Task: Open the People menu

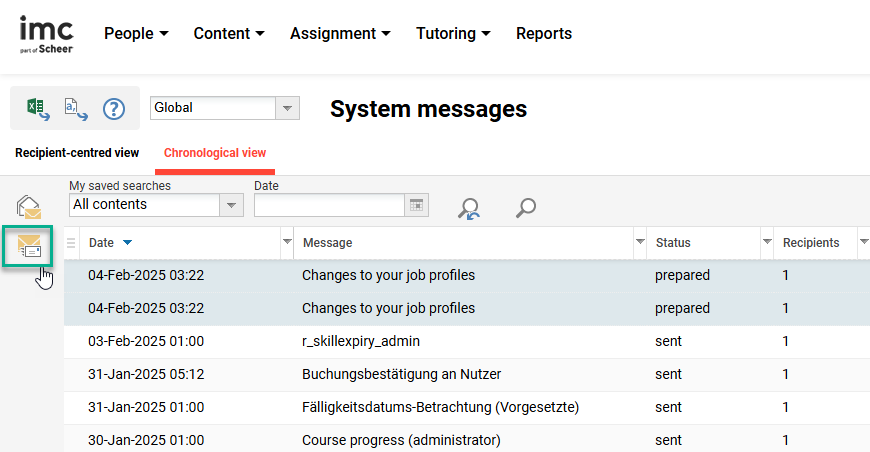Action: click(136, 34)
